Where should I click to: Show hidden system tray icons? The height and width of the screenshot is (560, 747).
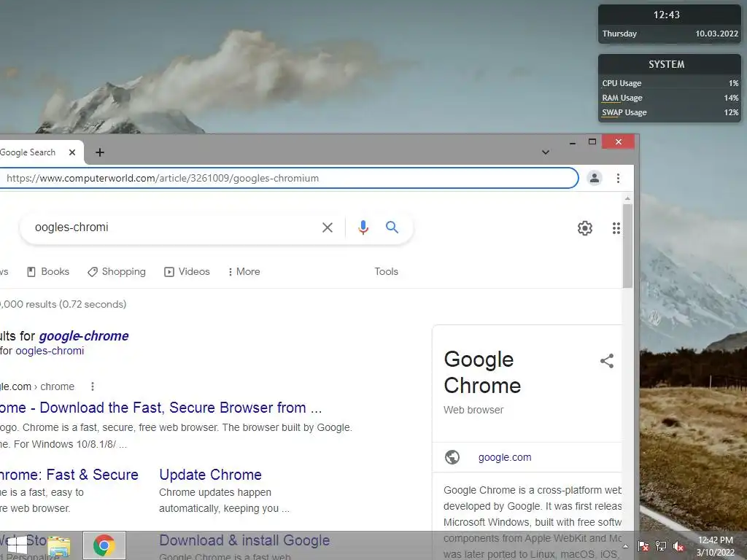click(625, 546)
